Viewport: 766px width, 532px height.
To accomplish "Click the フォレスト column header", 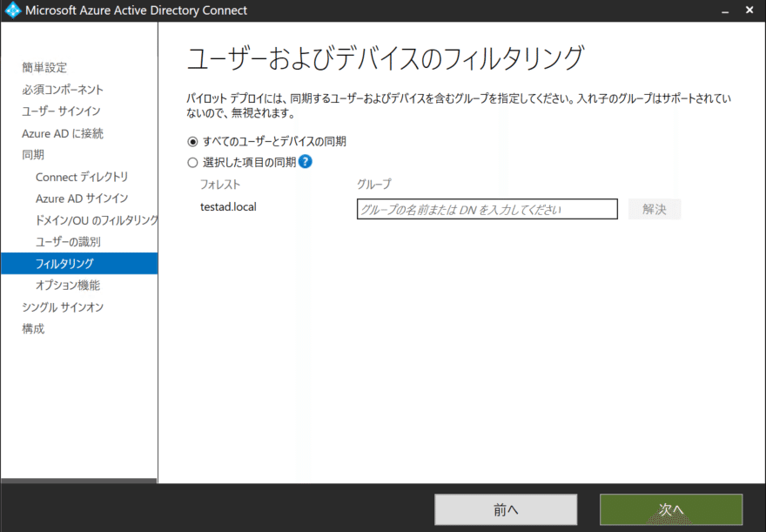I will [x=220, y=185].
